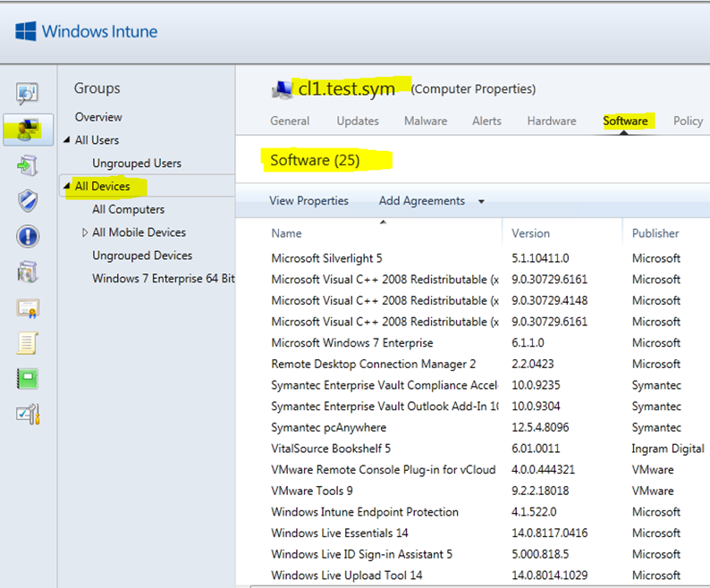Open the Licenses certificate icon

click(28, 307)
